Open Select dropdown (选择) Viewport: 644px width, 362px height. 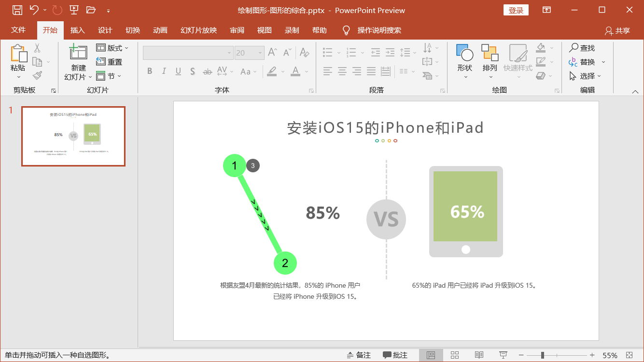(586, 76)
